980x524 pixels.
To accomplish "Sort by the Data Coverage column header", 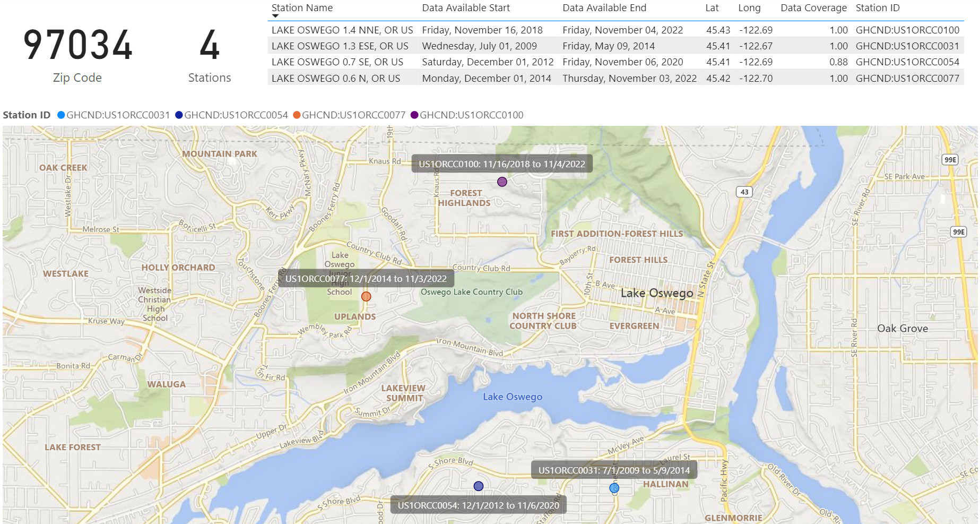I will tap(813, 8).
